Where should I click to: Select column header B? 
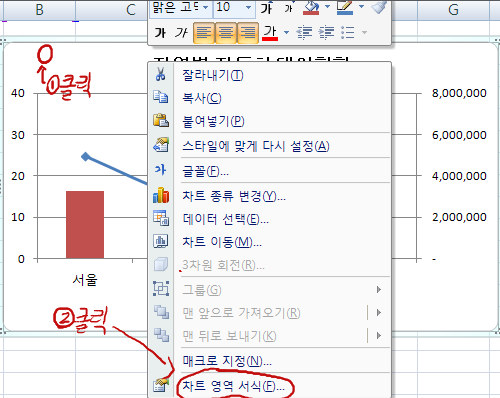[39, 10]
